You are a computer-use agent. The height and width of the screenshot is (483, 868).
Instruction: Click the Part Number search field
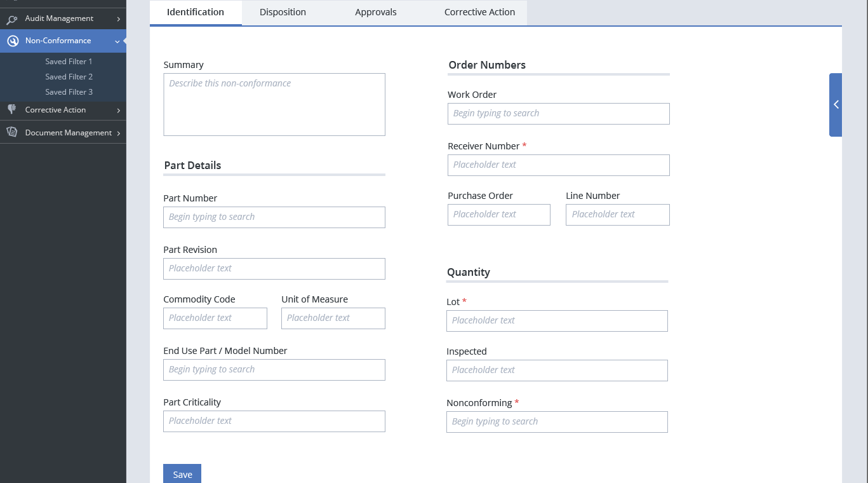(x=274, y=217)
